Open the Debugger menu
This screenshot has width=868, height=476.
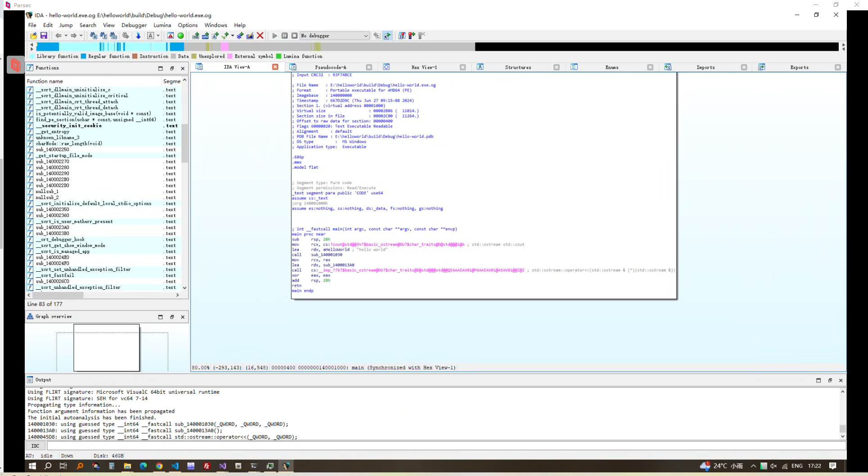[x=134, y=25]
